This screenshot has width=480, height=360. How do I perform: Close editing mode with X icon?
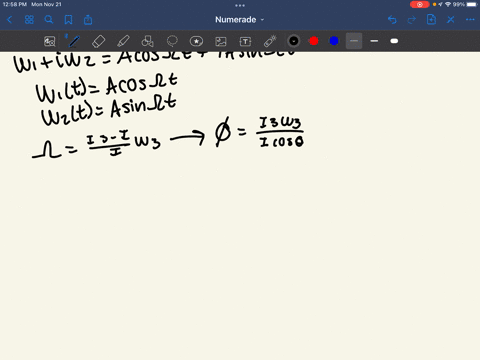click(451, 20)
